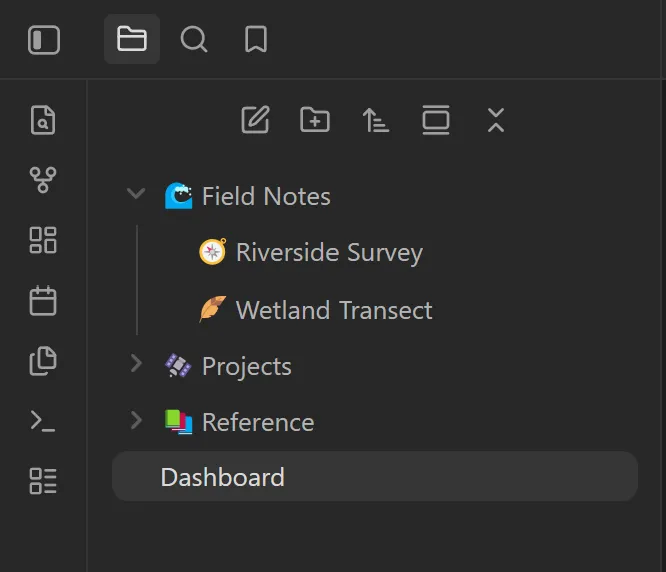Click the feather icon beside Wetland Transect

click(x=212, y=309)
